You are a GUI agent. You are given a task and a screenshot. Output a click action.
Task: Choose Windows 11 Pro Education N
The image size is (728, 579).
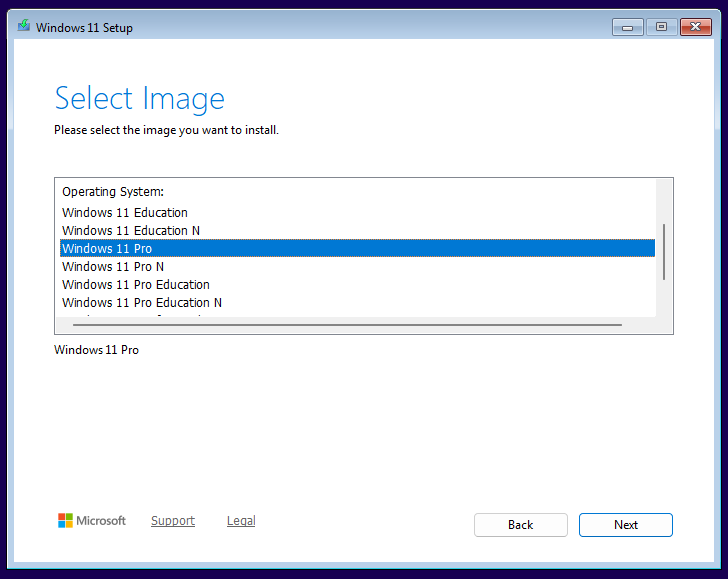142,302
